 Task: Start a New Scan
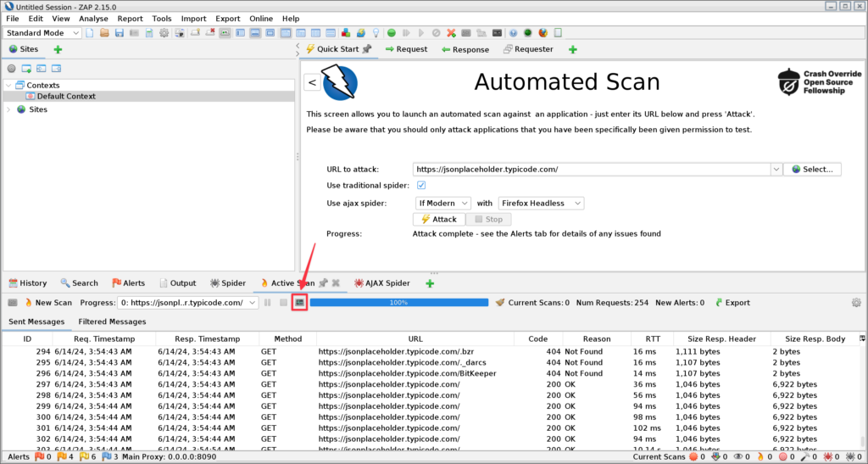pyautogui.click(x=48, y=303)
